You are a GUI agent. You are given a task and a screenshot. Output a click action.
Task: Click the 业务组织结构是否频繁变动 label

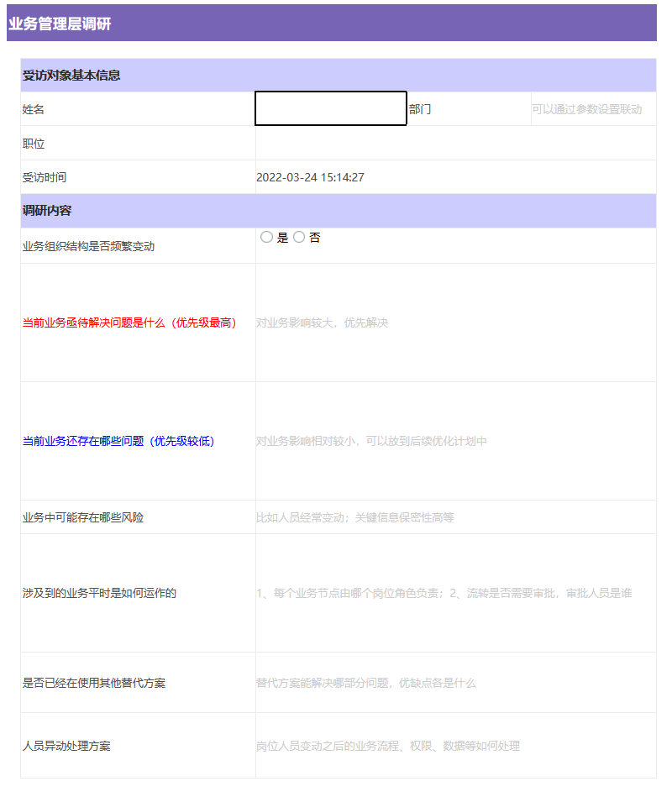point(88,247)
